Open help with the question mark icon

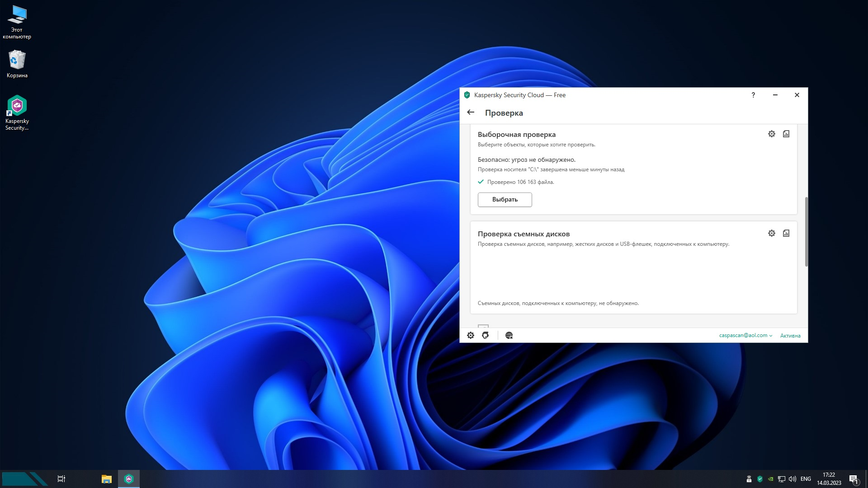[753, 95]
